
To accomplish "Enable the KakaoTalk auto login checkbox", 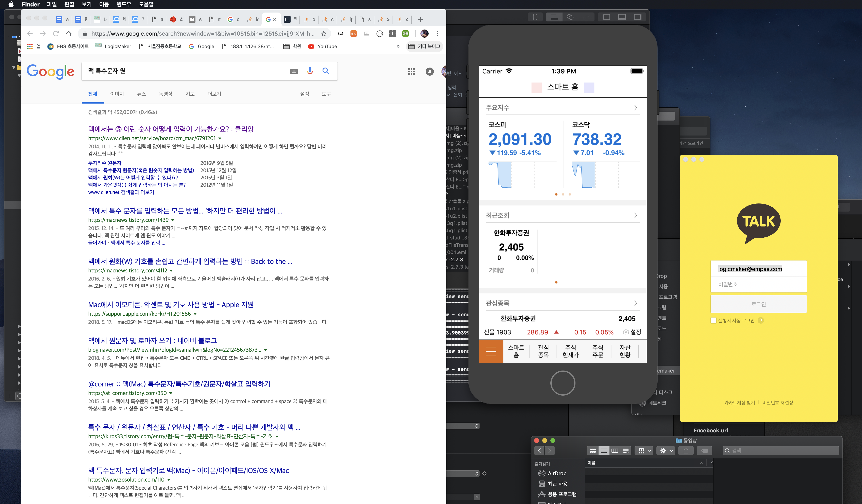I will click(713, 320).
